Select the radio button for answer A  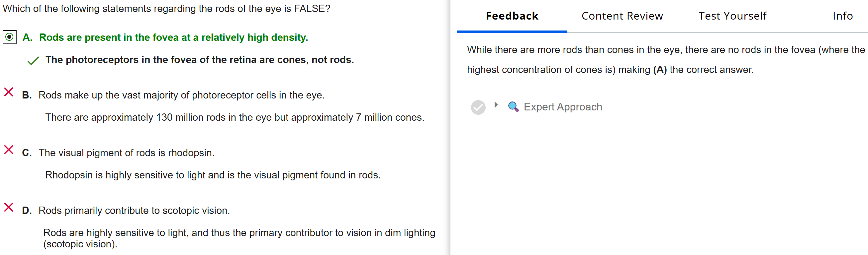point(9,37)
